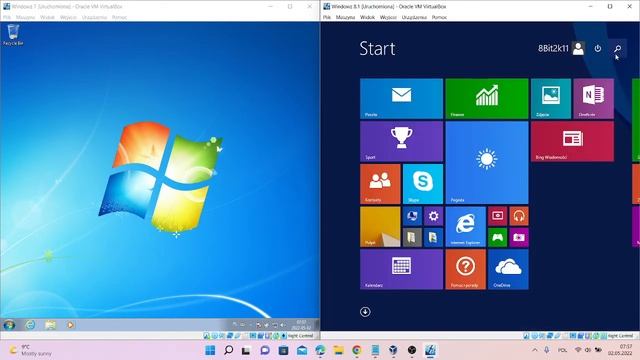Open the Pulpit desktop tile
Screen dimensions: 640x360
click(380, 227)
